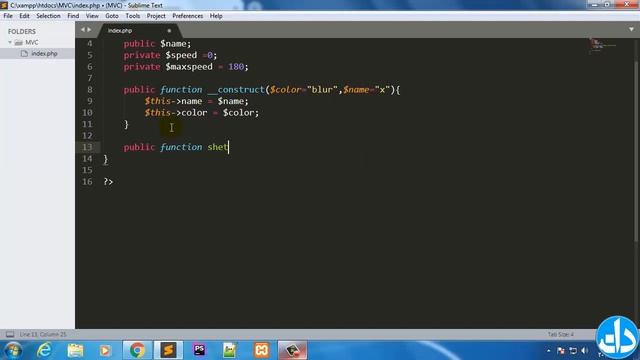Click $this->color on line 10
The height and width of the screenshot is (360, 640).
176,112
